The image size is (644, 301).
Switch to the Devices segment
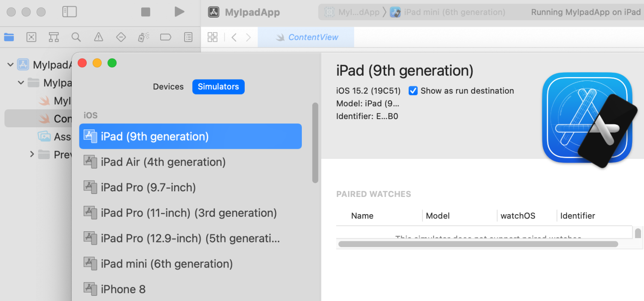click(168, 86)
